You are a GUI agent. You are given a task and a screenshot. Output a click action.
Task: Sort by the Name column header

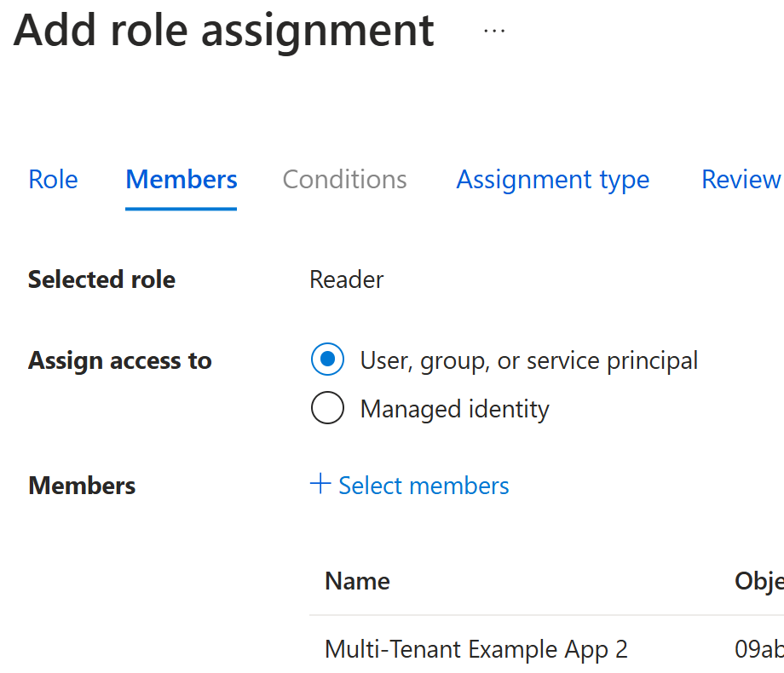click(x=357, y=581)
